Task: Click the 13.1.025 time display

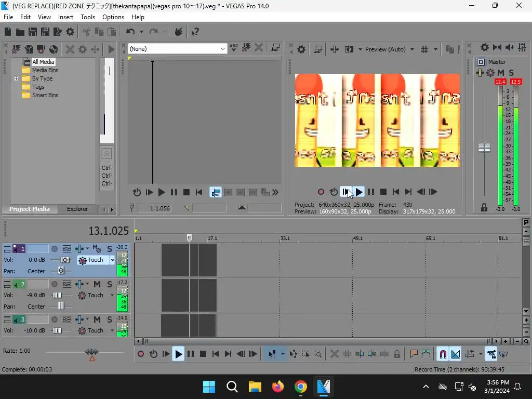Action: 109,231
